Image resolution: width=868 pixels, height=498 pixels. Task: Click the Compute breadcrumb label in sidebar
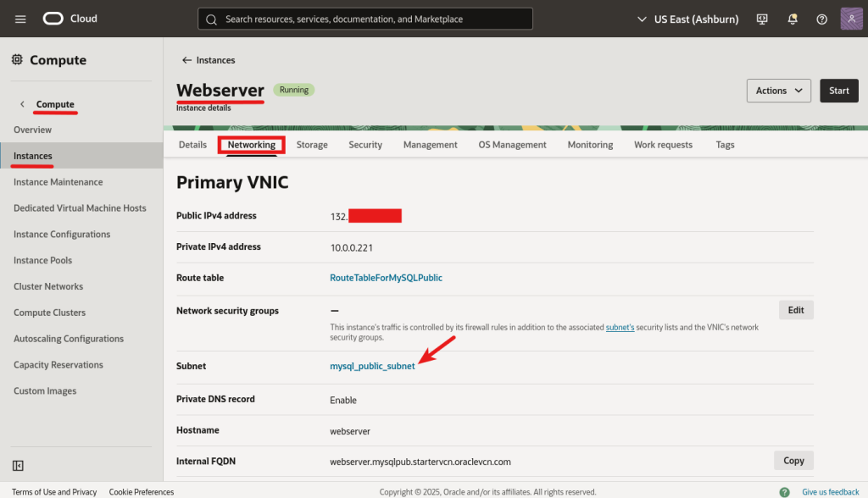coord(55,104)
